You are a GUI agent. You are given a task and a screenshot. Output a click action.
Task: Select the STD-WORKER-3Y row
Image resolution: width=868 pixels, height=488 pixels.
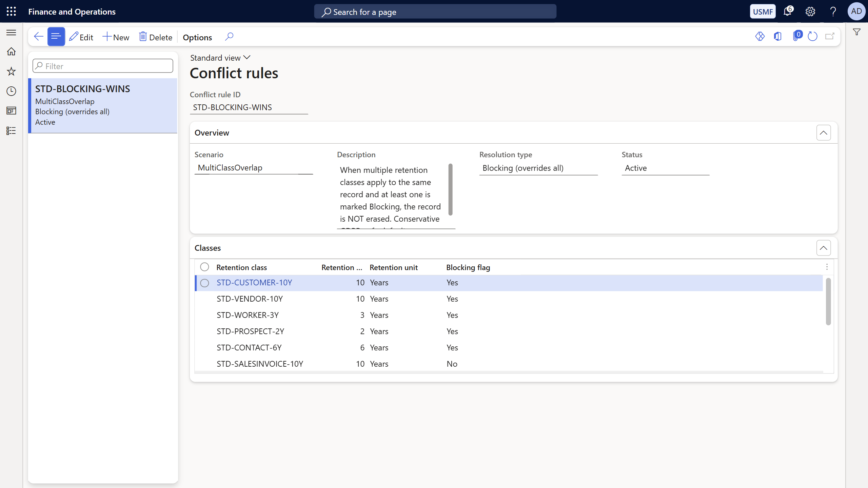[x=509, y=315]
